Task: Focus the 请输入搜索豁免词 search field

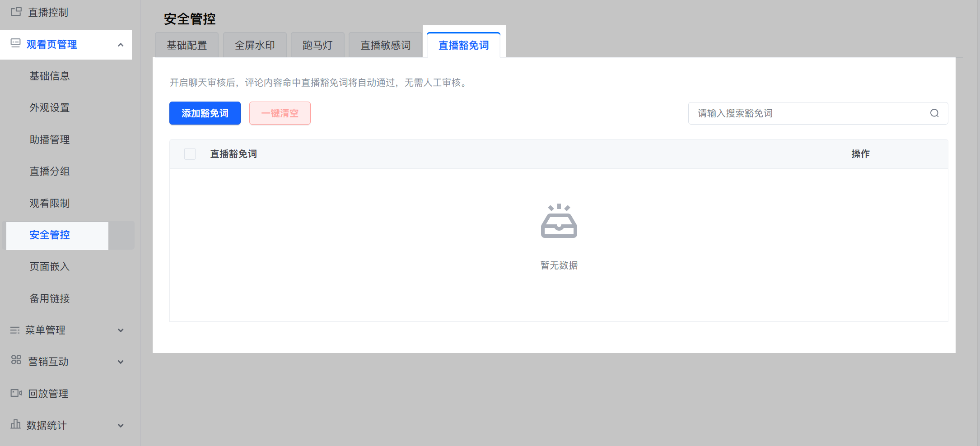Action: 818,113
